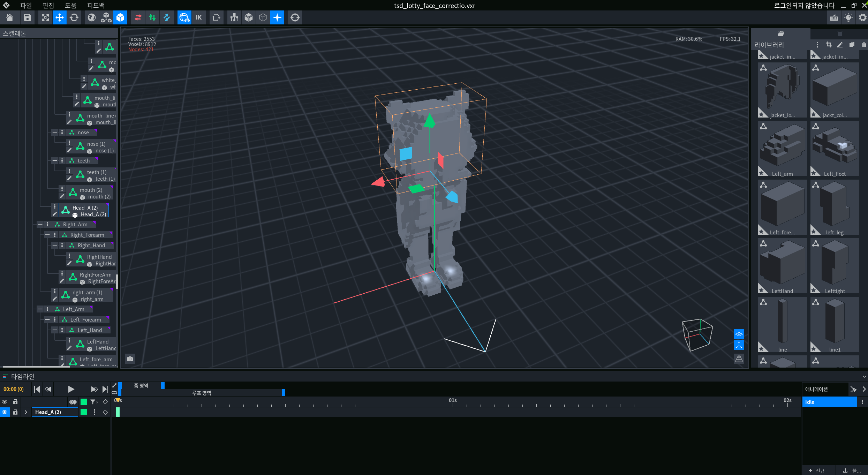Save the project with the floppy icon
The image size is (868, 475).
28,17
